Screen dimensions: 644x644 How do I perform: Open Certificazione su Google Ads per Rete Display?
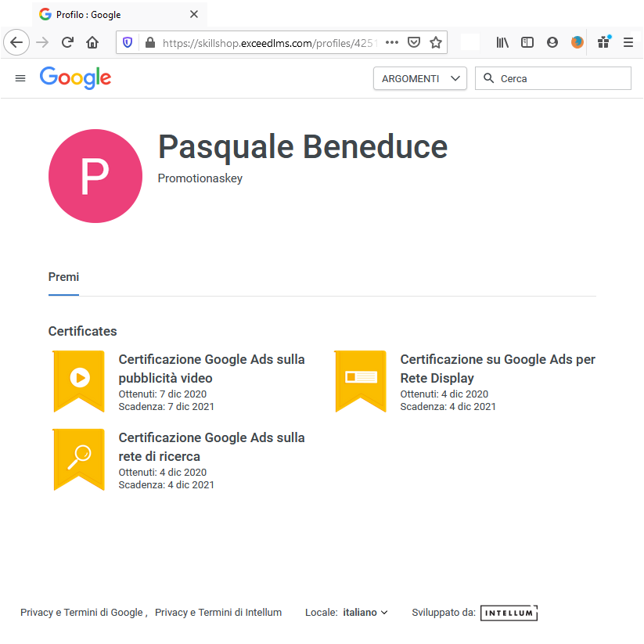[498, 369]
